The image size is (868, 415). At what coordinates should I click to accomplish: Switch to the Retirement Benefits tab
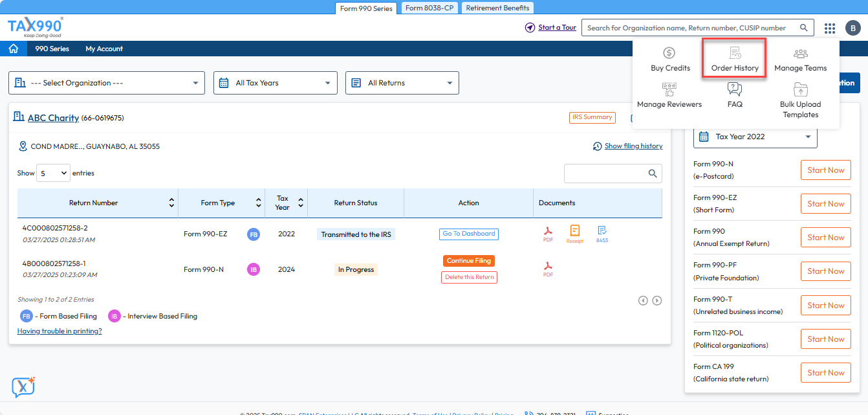point(498,8)
